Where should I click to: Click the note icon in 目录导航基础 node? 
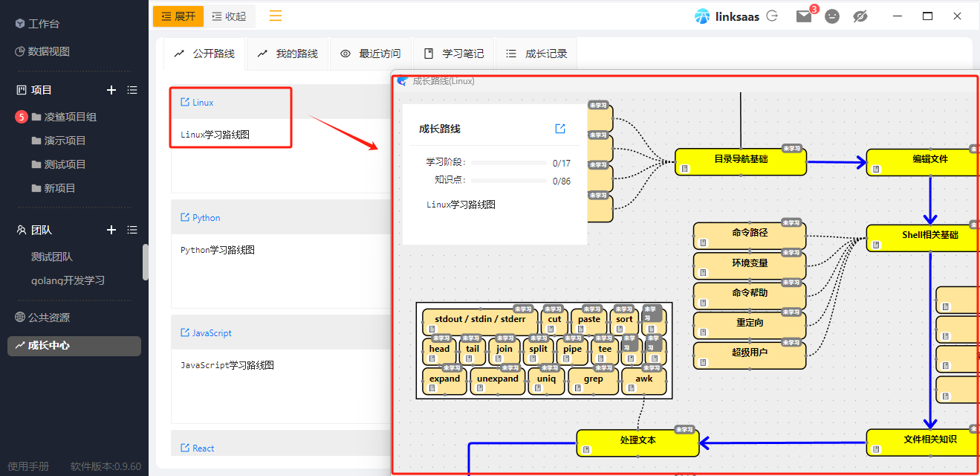click(684, 169)
